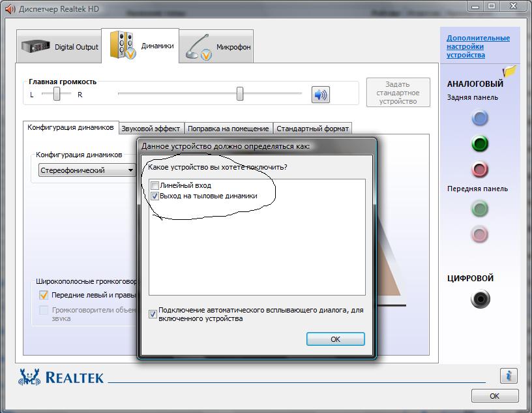The image size is (532, 413).
Task: Click the pink rear panel jack
Action: [x=480, y=170]
